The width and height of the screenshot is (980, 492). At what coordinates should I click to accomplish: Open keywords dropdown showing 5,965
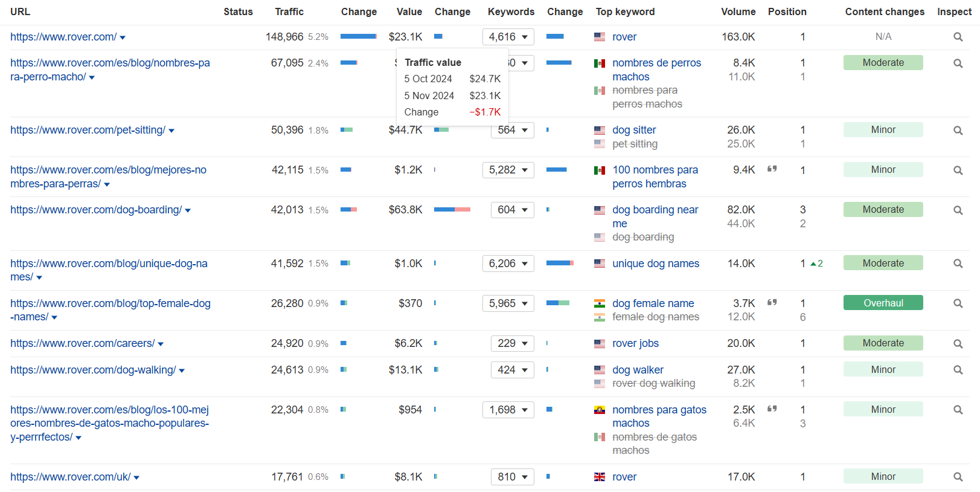[508, 303]
